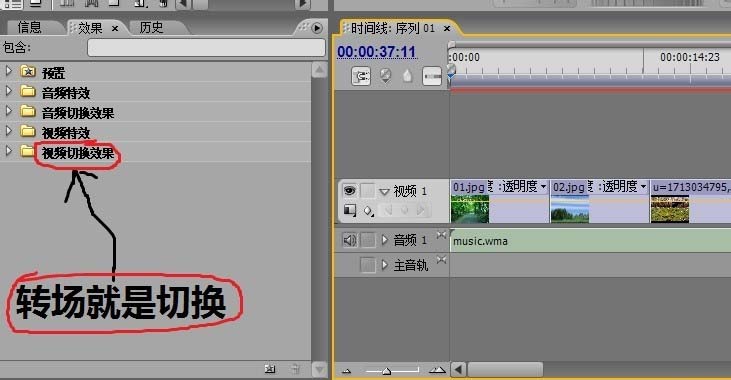Viewport: 731px width, 380px height.
Task: Toggle the Snap magnet button in timeline
Action: point(361,76)
